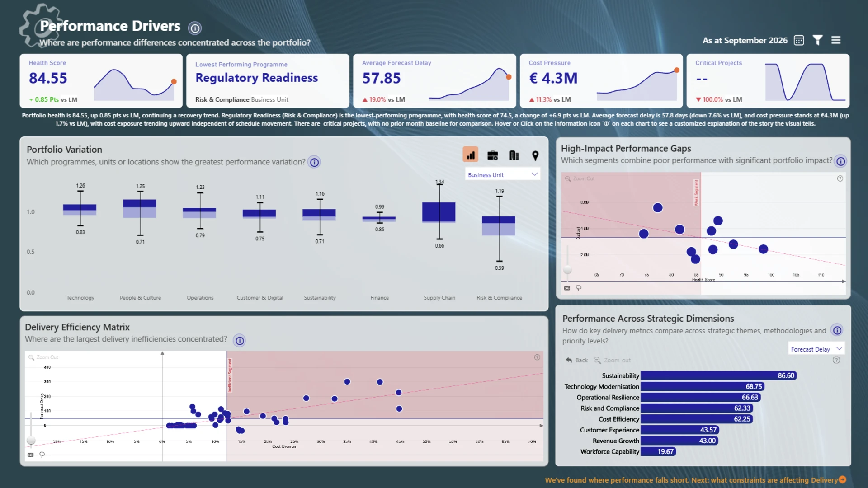Click the Customer Experience bar 43.57

pyautogui.click(x=679, y=430)
